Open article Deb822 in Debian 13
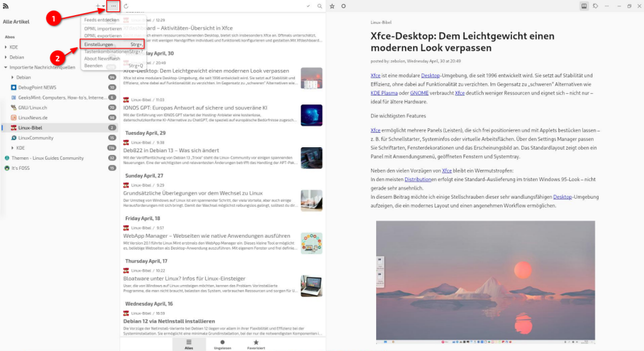 click(171, 150)
